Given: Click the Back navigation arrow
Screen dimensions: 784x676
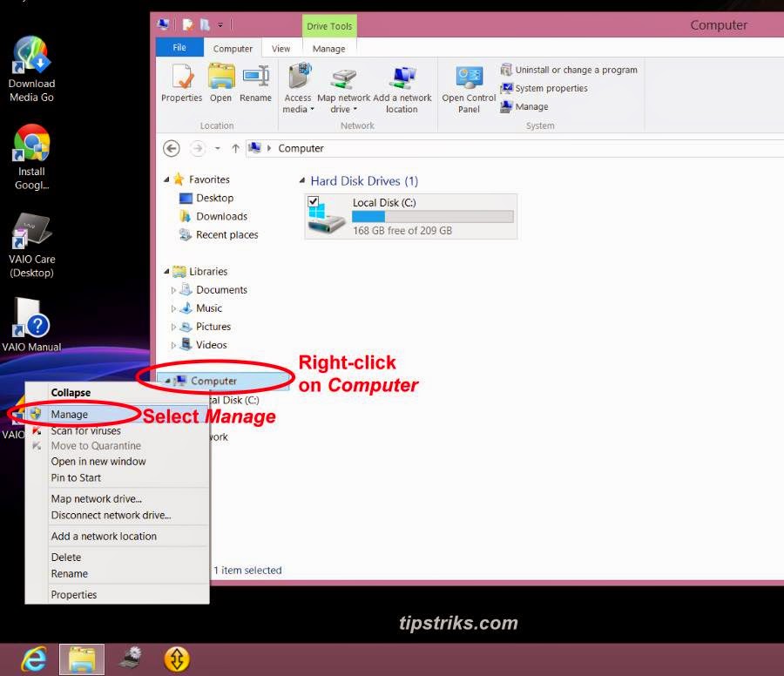Looking at the screenshot, I should click(172, 148).
